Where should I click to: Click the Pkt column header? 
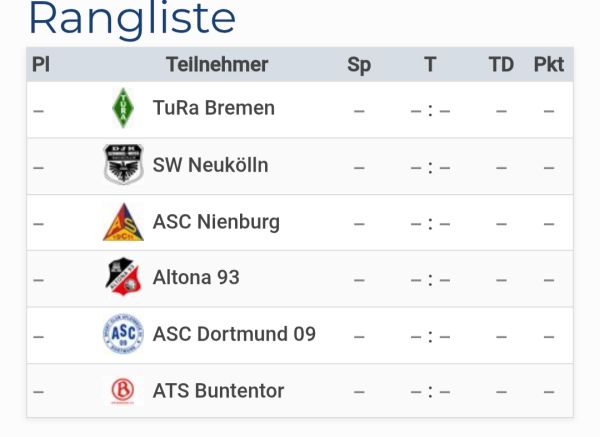click(x=549, y=64)
